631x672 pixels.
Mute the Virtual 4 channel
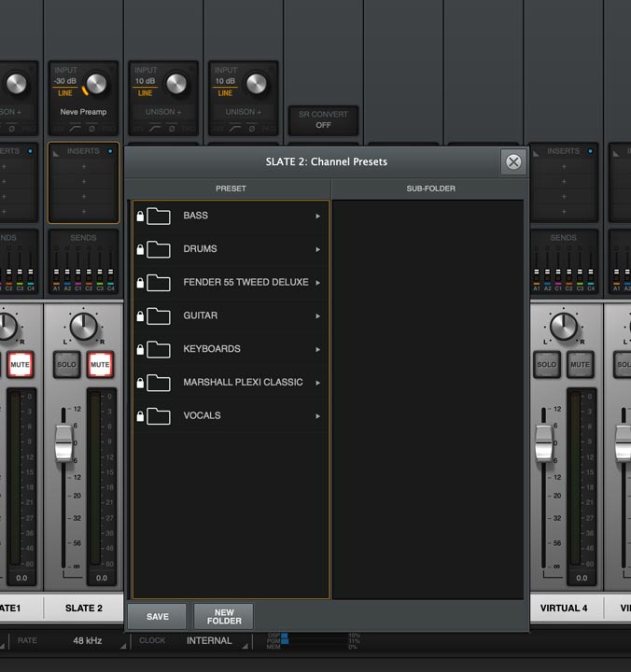[x=580, y=365]
